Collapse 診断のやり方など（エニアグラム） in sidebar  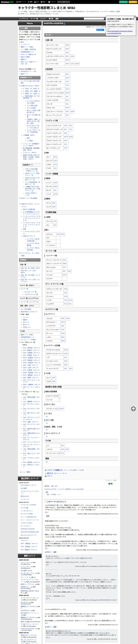[20, 204]
